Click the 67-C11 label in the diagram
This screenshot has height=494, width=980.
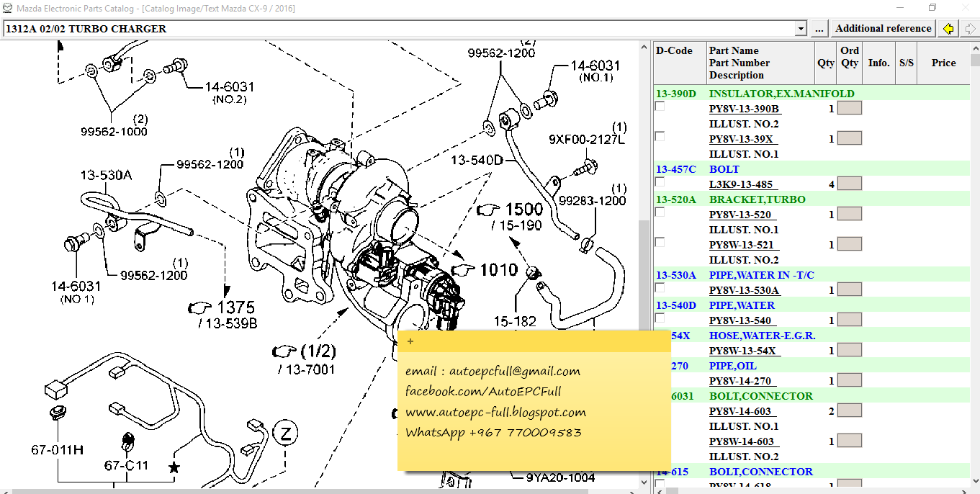[x=126, y=465]
